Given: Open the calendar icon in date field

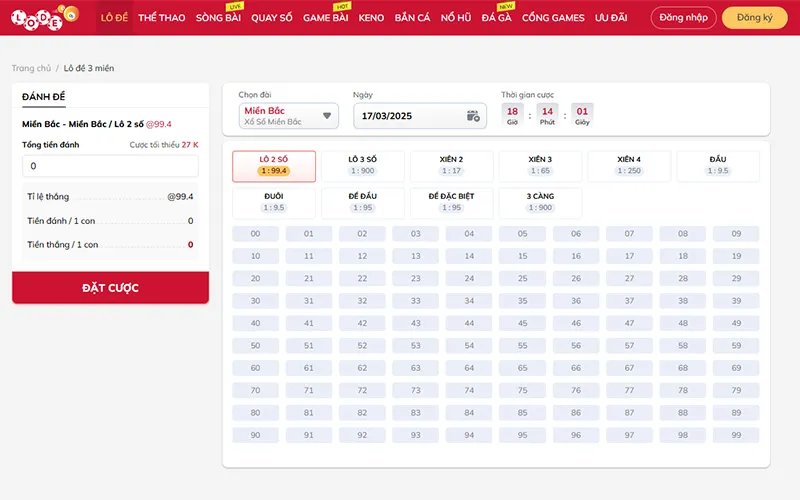Looking at the screenshot, I should [473, 116].
